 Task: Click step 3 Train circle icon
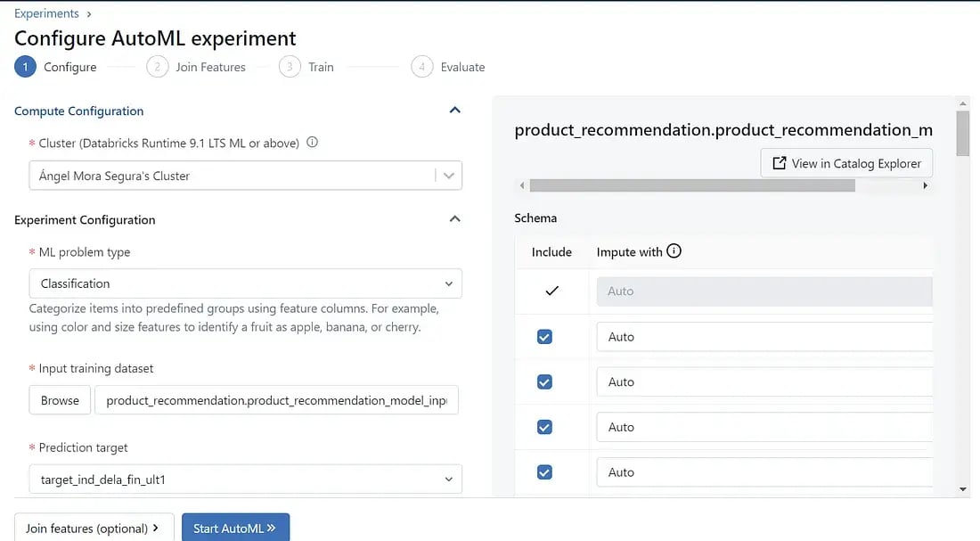coord(289,67)
